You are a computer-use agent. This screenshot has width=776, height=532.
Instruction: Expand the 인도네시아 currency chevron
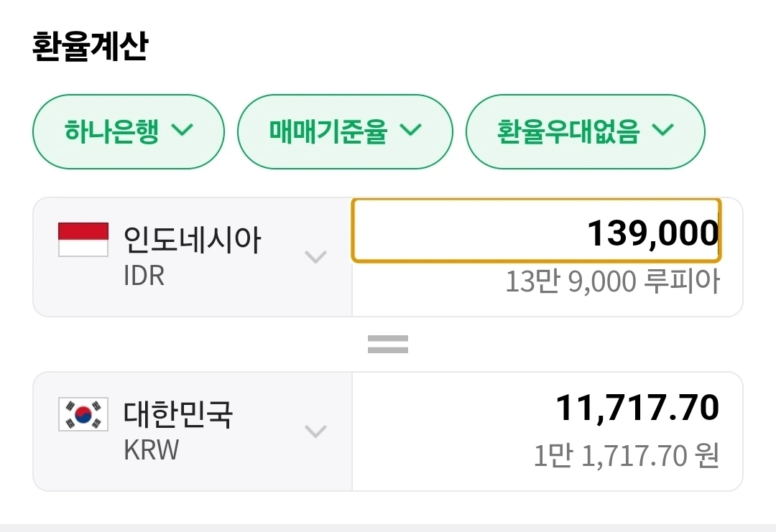tap(315, 257)
